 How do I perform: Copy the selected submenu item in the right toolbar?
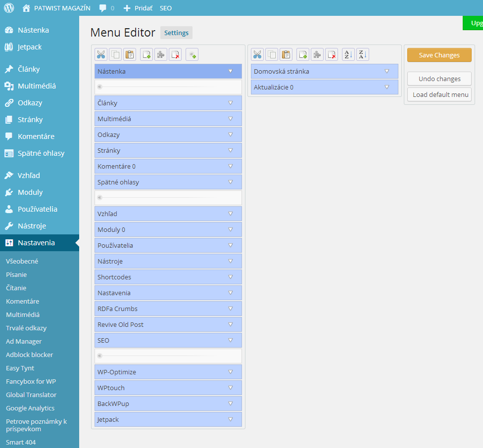pos(272,55)
